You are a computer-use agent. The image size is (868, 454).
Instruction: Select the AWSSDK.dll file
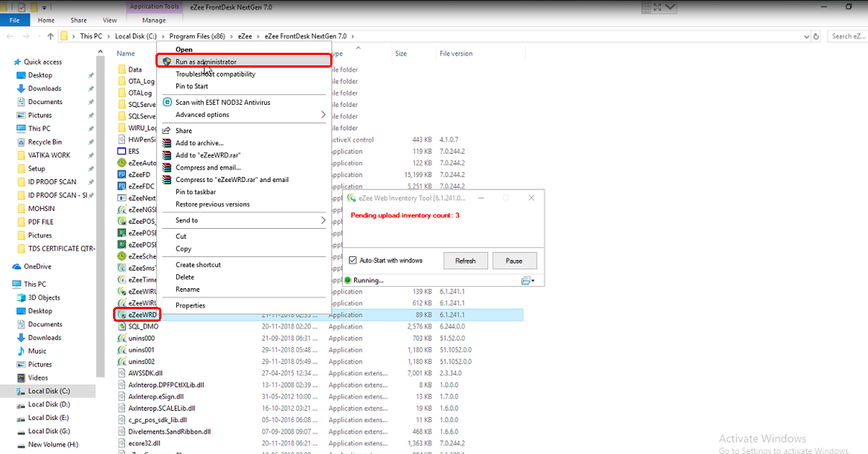146,373
